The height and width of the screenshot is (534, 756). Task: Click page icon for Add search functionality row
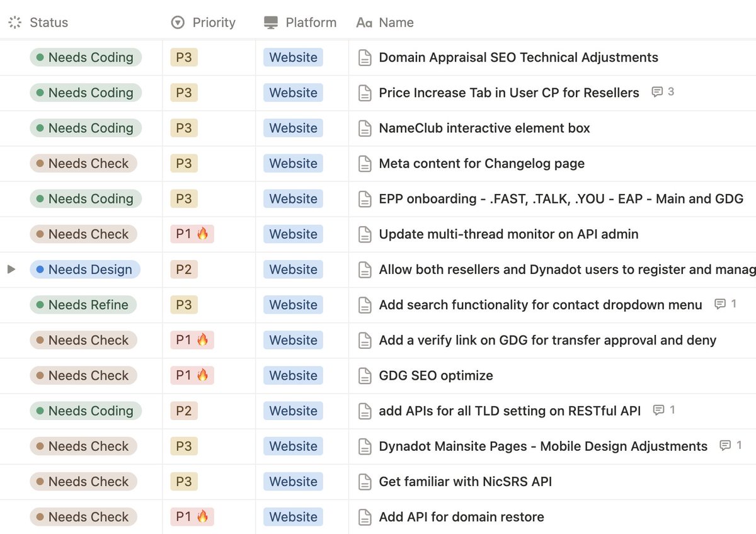[365, 305]
